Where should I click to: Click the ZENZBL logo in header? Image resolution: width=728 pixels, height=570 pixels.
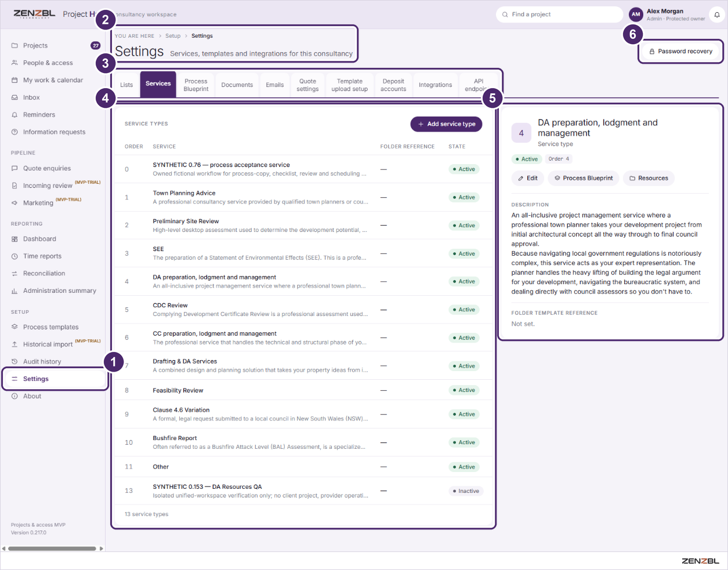coord(34,14)
